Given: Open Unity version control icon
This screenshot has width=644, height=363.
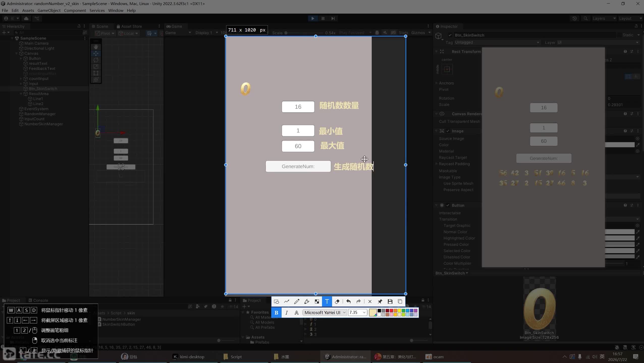Looking at the screenshot, I should 37,18.
